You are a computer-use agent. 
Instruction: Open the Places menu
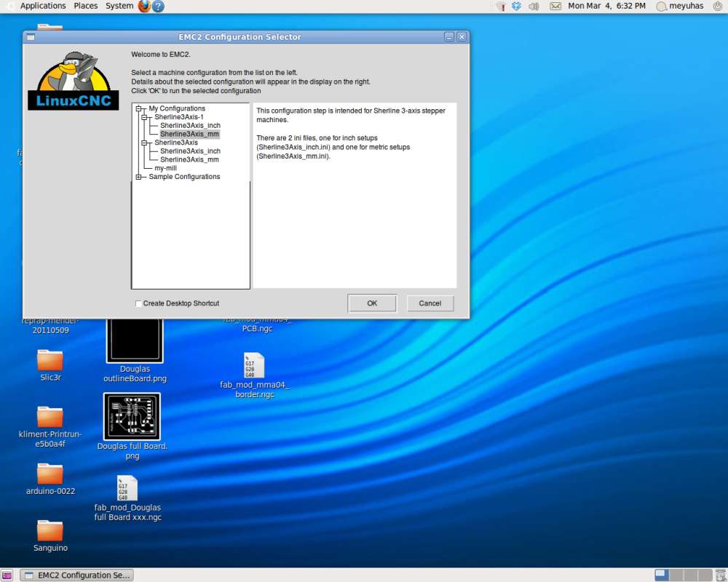[x=85, y=6]
